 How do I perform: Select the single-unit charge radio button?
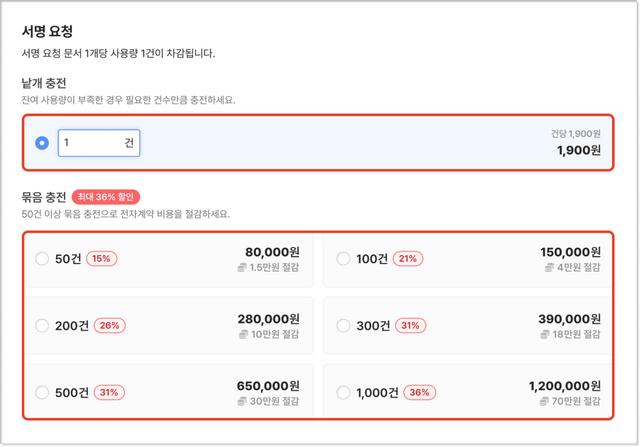(42, 143)
